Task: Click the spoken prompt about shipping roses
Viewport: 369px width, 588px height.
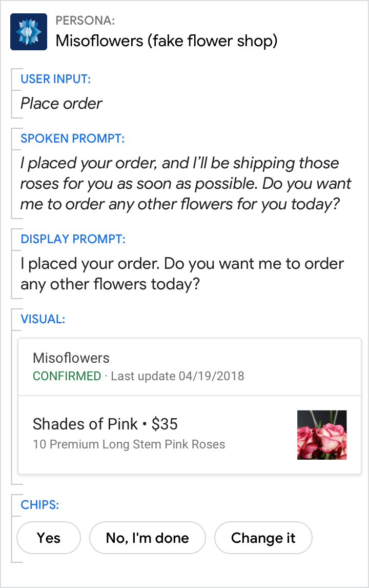Action: (186, 184)
